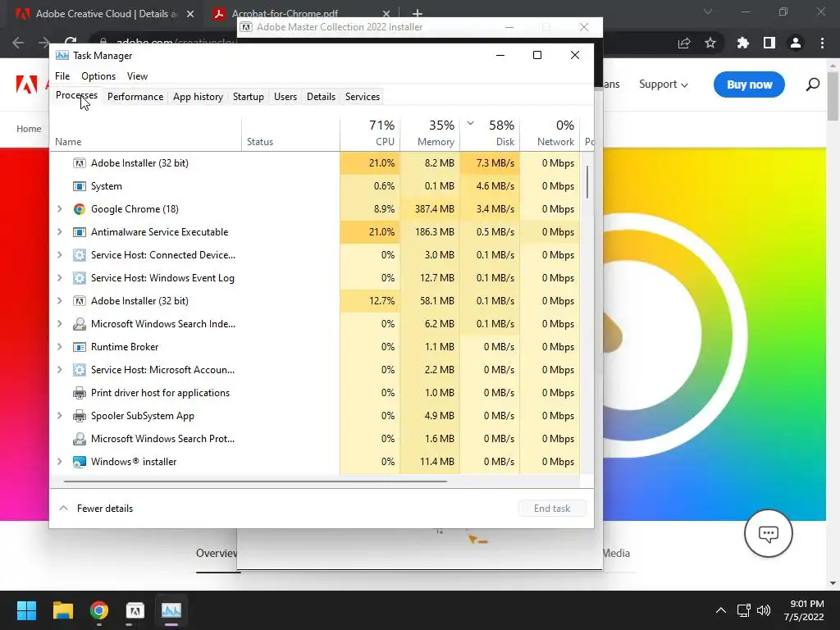Image resolution: width=840 pixels, height=630 pixels.
Task: Click the System process icon
Action: click(x=80, y=186)
